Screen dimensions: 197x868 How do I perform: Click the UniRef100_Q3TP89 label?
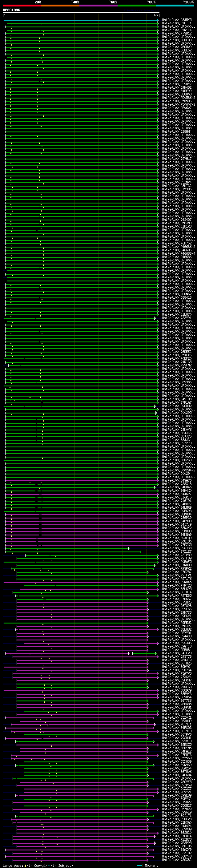coord(177,555)
